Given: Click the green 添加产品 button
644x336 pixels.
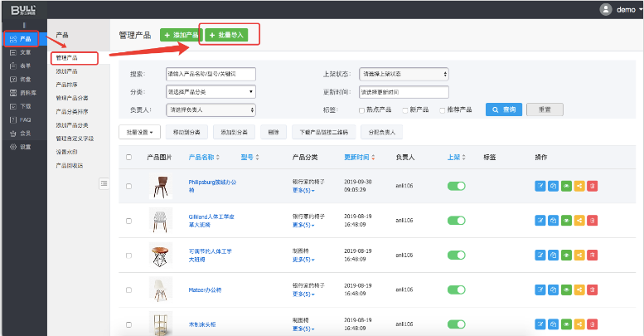Looking at the screenshot, I should click(182, 35).
